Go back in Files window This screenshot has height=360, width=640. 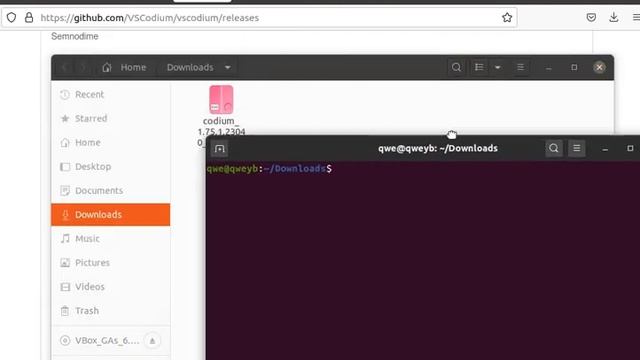click(64, 67)
